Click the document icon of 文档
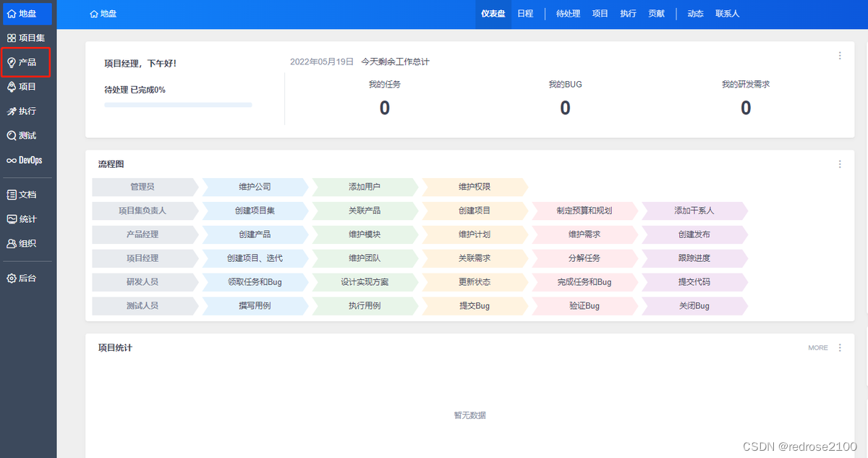The height and width of the screenshot is (458, 868). pos(12,195)
